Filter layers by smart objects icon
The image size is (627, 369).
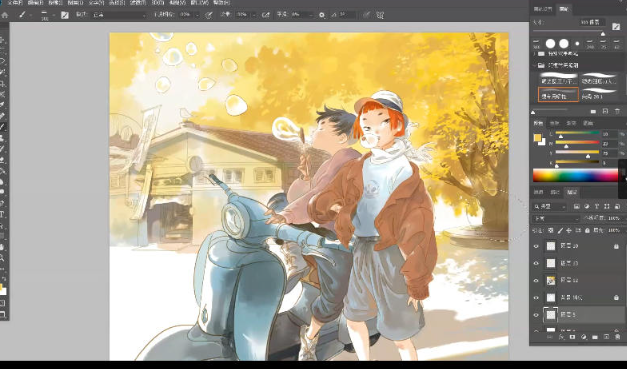(617, 207)
